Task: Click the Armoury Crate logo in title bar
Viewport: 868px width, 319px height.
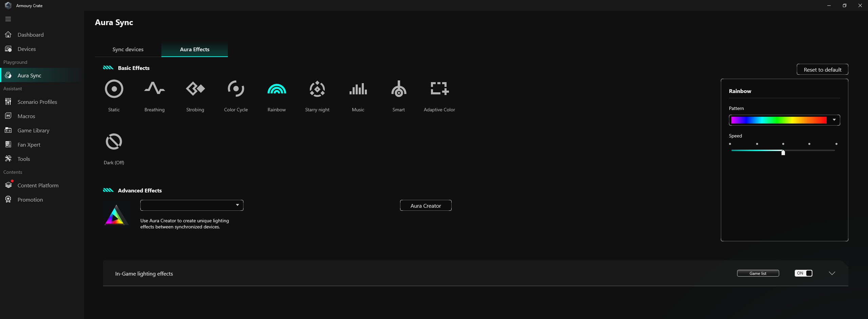Action: click(8, 5)
